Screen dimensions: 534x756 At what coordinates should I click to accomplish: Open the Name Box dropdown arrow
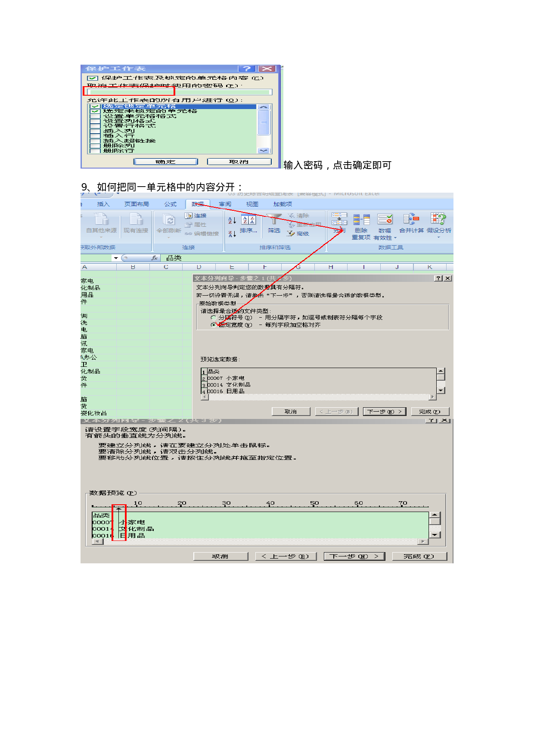[116, 258]
